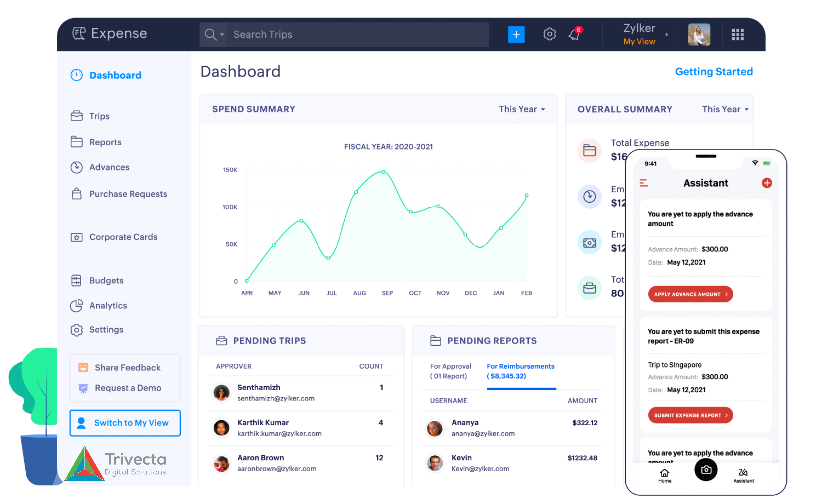Open Overall Summary This Year dropdown

725,109
